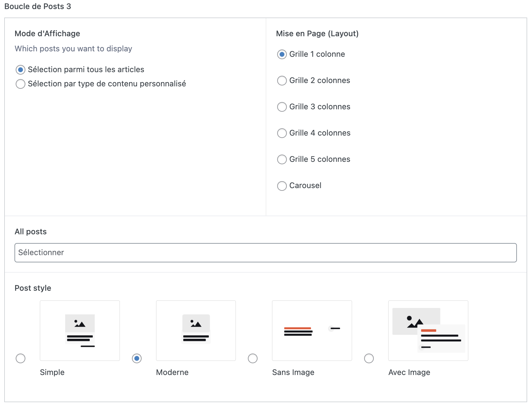The height and width of the screenshot is (407, 532).
Task: Choose Sélection parmi tous les articles
Action: point(21,70)
